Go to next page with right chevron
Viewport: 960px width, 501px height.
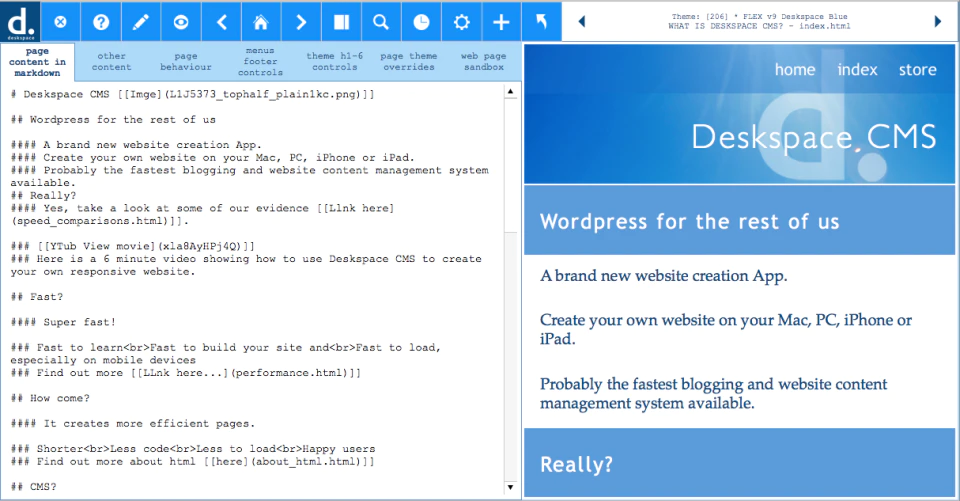coord(301,22)
